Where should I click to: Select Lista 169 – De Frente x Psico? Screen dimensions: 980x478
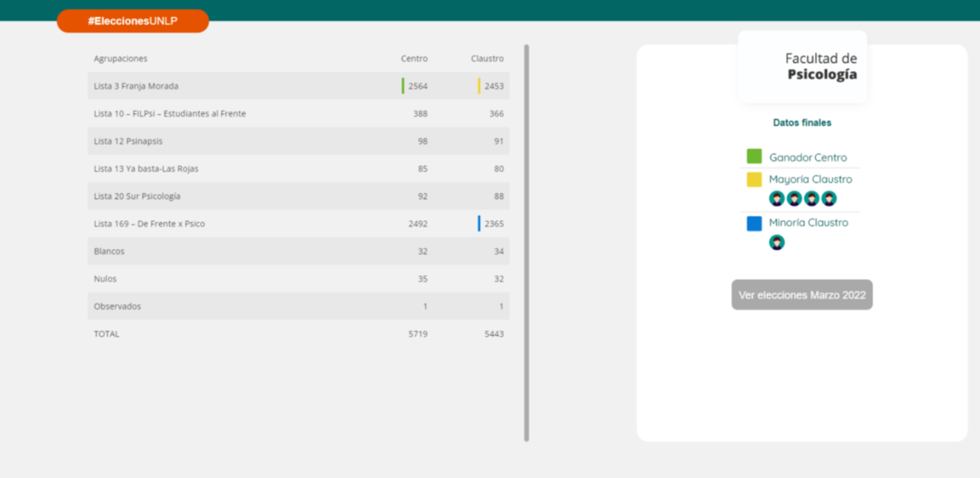click(149, 224)
